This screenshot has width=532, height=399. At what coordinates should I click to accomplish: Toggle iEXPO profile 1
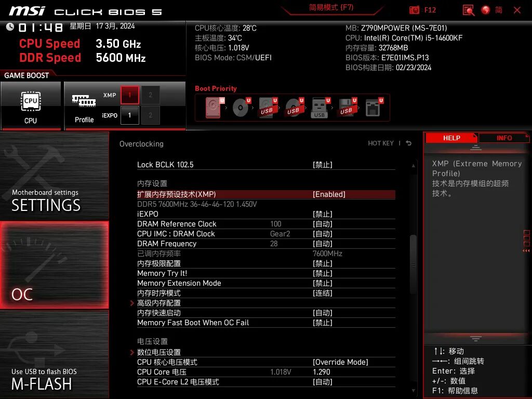click(x=129, y=115)
